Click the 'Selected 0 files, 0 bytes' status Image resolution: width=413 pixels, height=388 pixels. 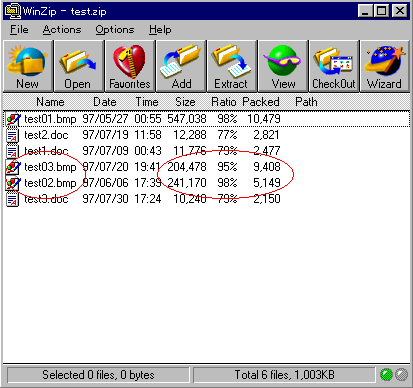pos(98,375)
